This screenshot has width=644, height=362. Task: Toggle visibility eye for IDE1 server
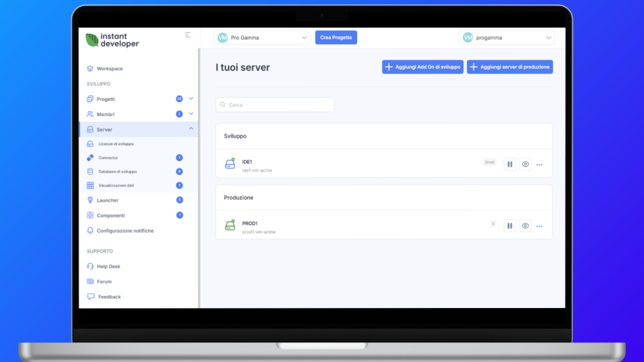click(526, 164)
